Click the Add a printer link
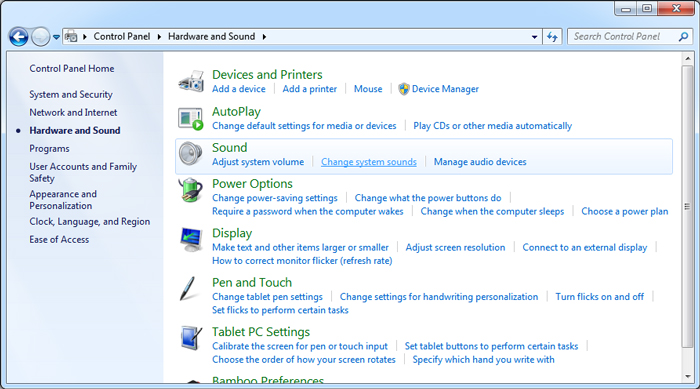Viewport: 700px width, 389px height. (x=310, y=89)
